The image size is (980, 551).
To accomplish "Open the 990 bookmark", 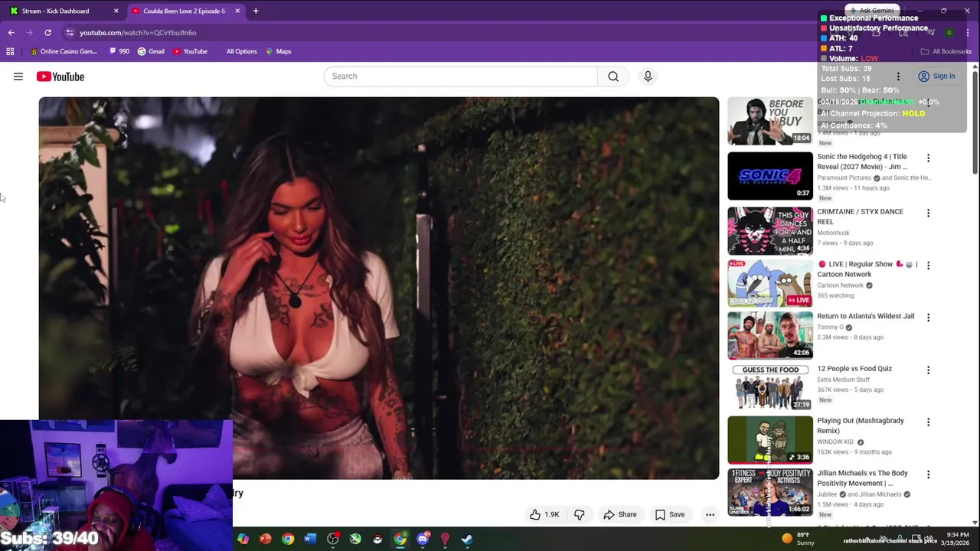I will coord(119,51).
